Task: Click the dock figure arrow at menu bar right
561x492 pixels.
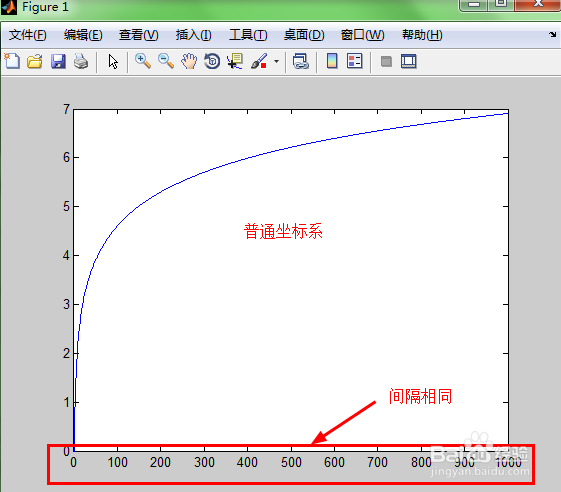Action: click(552, 34)
